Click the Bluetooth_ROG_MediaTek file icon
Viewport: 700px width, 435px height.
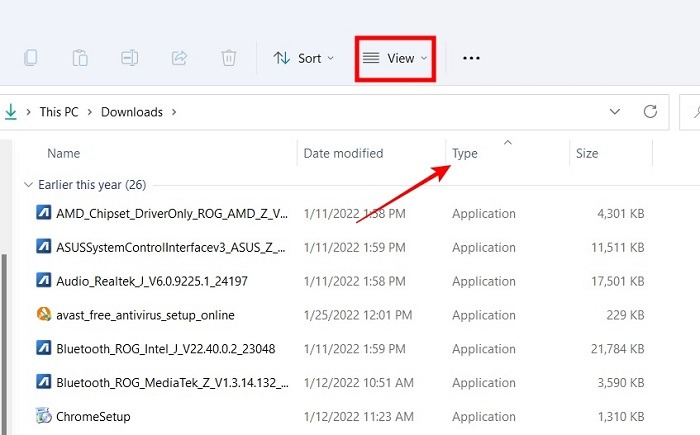pos(43,381)
